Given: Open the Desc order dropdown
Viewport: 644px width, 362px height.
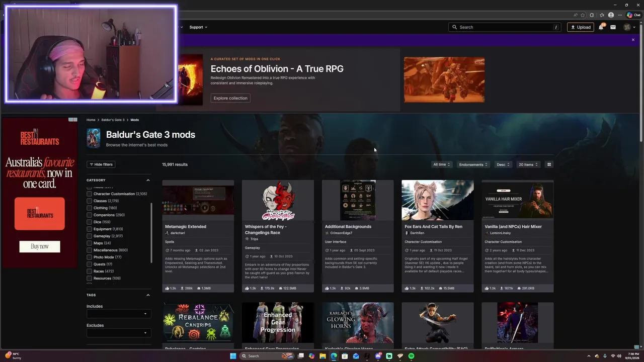Looking at the screenshot, I should [x=503, y=164].
